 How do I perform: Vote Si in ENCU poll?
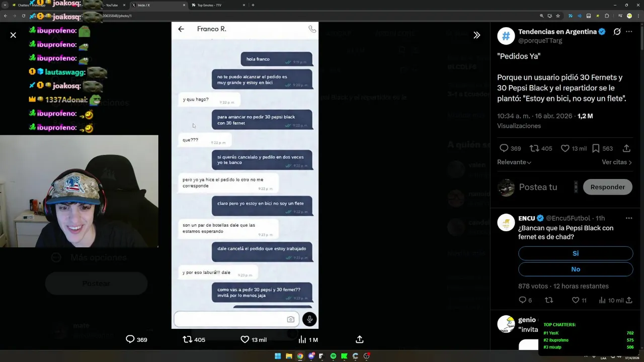(x=576, y=253)
